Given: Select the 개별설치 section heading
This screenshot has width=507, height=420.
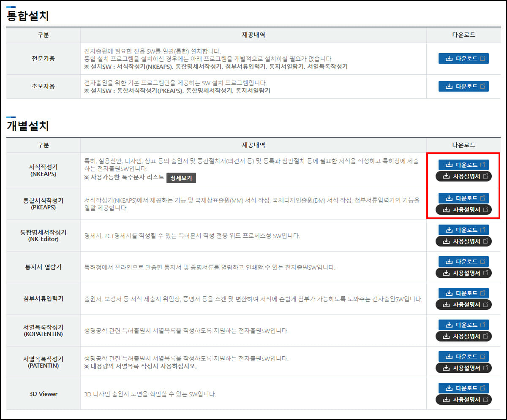Looking at the screenshot, I should click(28, 126).
